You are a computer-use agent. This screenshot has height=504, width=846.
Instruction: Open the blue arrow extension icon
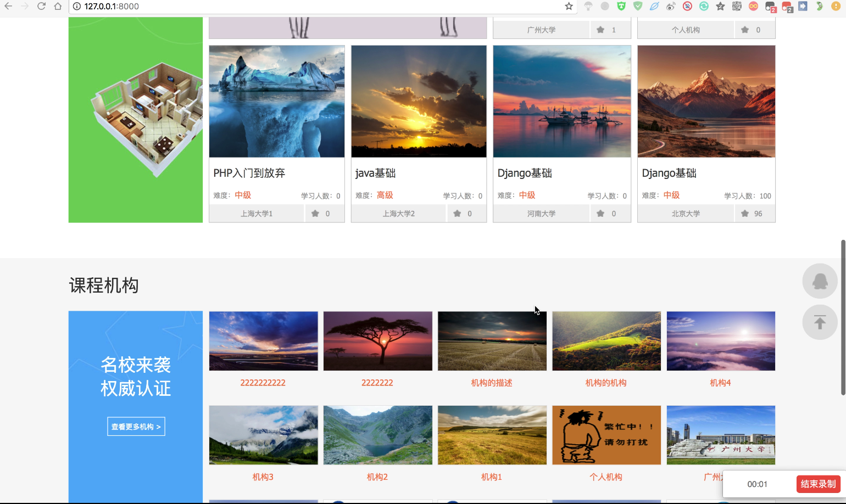[803, 6]
